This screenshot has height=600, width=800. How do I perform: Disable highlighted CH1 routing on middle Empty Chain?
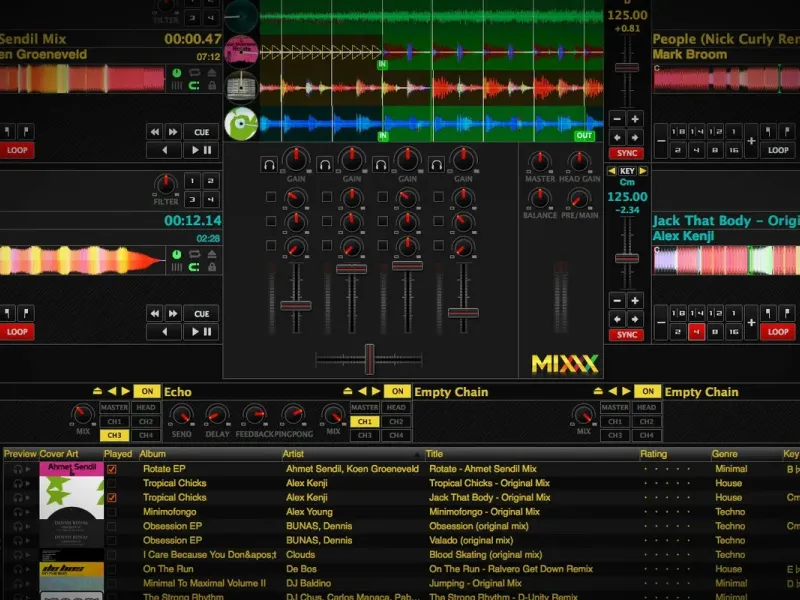(x=365, y=421)
